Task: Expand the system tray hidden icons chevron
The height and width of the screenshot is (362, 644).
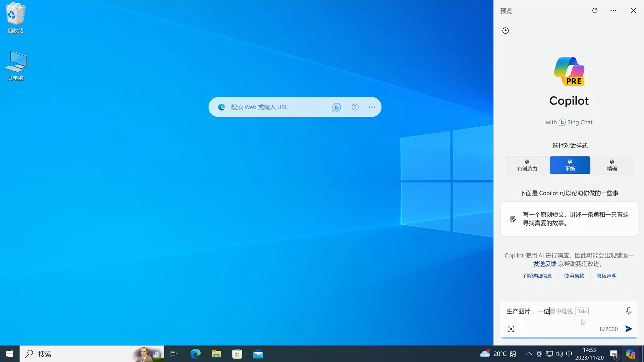Action: [x=529, y=354]
